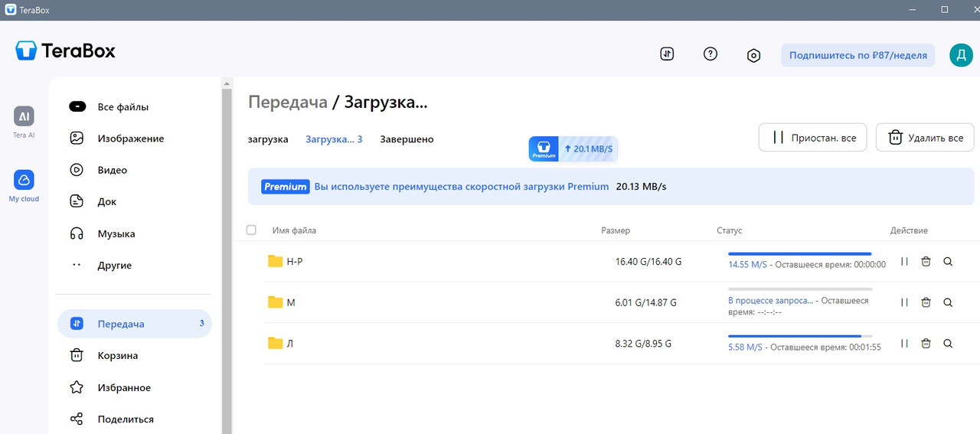Click the 20.13 MB/s speed in banner
Image resolution: width=980 pixels, height=434 pixels.
point(641,186)
